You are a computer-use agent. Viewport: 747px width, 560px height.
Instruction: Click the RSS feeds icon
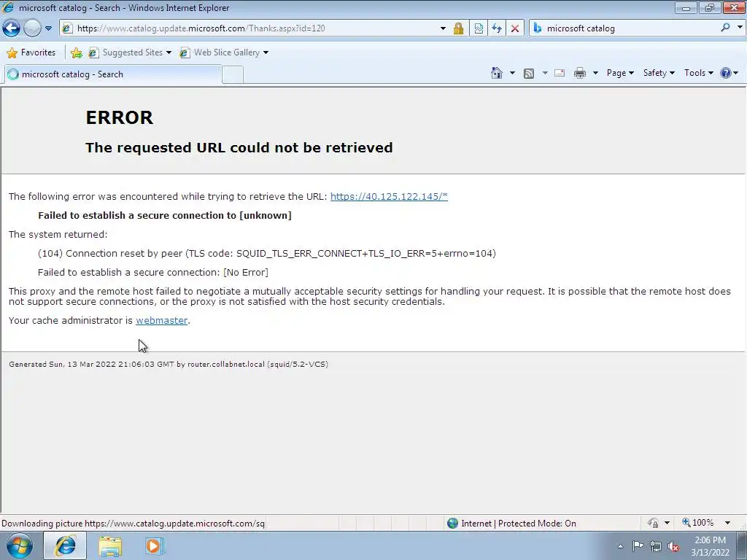point(529,73)
